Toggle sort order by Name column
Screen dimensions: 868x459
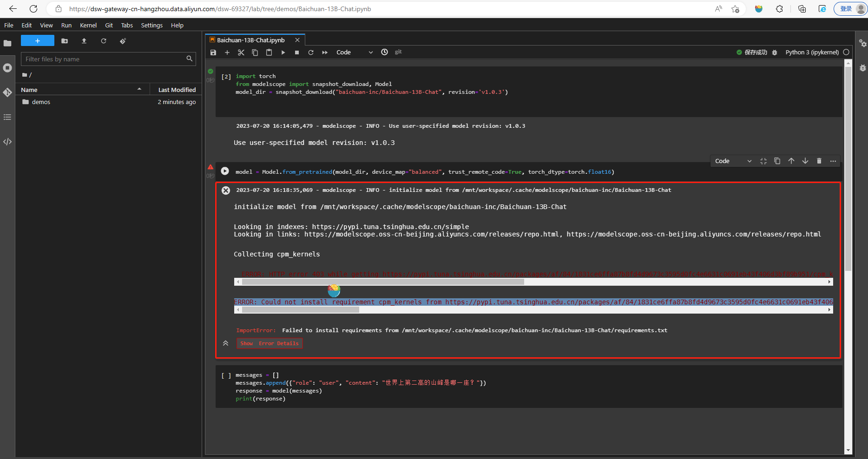82,90
